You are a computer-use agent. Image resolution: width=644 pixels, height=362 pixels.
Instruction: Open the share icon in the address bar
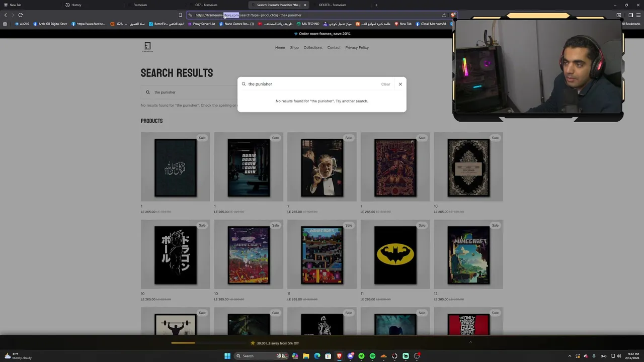point(444,15)
